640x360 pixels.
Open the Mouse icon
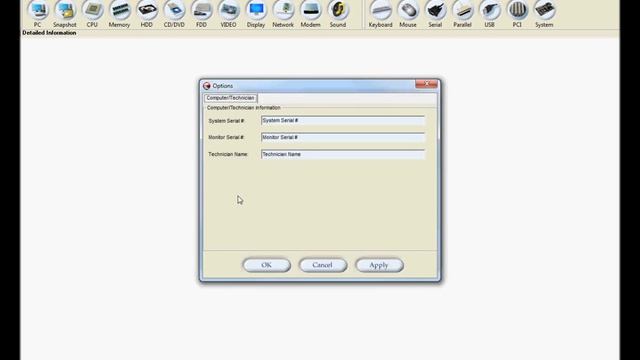(408, 11)
